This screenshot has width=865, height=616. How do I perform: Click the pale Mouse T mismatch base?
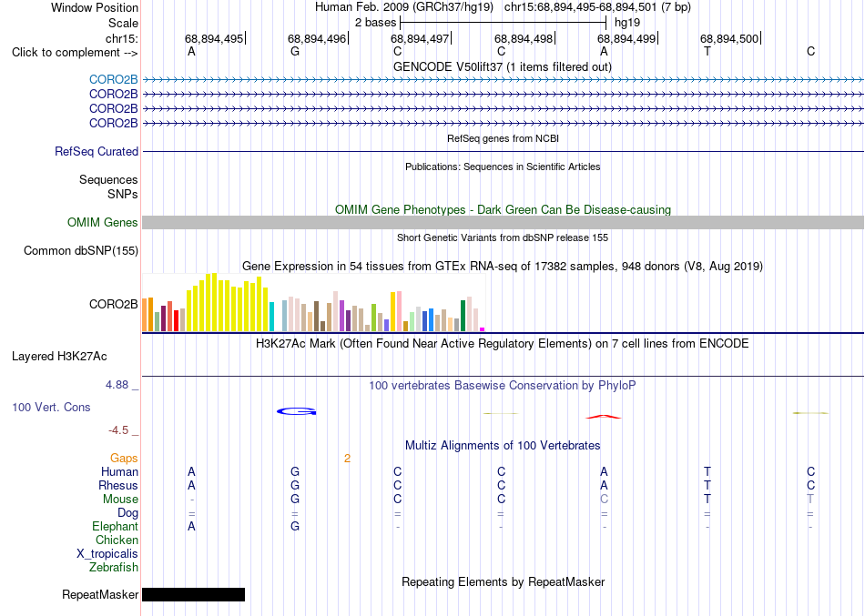810,500
